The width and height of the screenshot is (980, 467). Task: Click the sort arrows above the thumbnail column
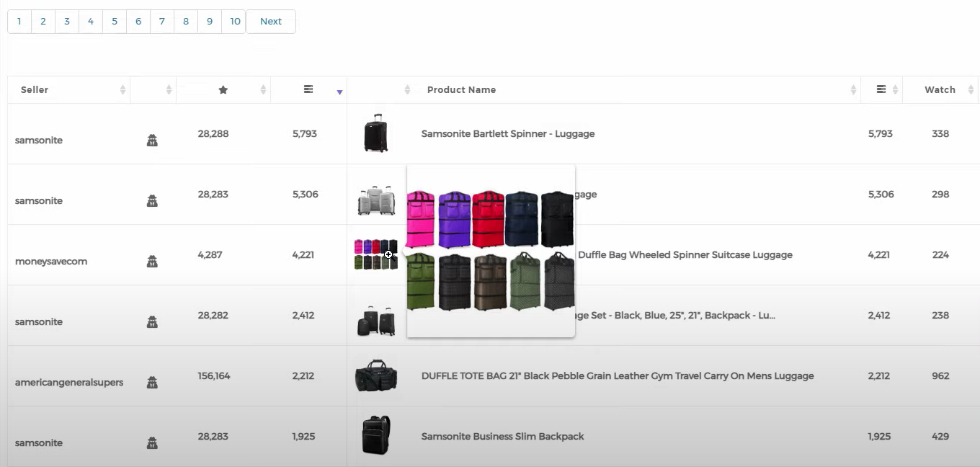[x=407, y=89]
